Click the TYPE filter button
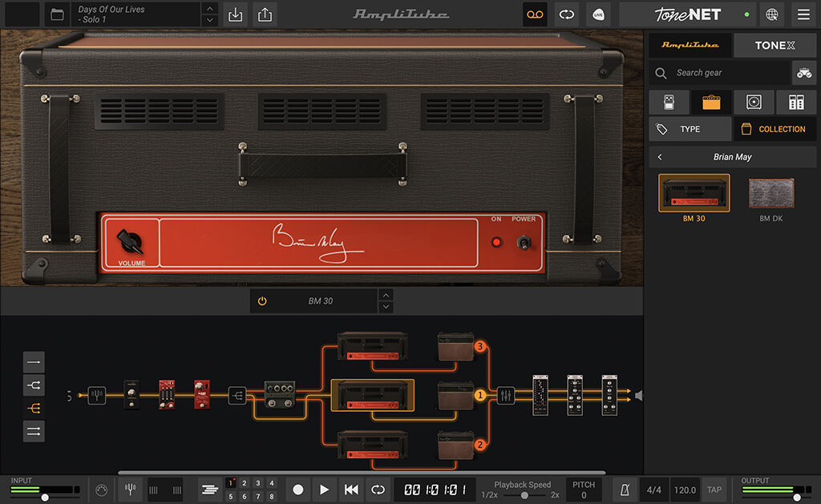 pyautogui.click(x=690, y=128)
